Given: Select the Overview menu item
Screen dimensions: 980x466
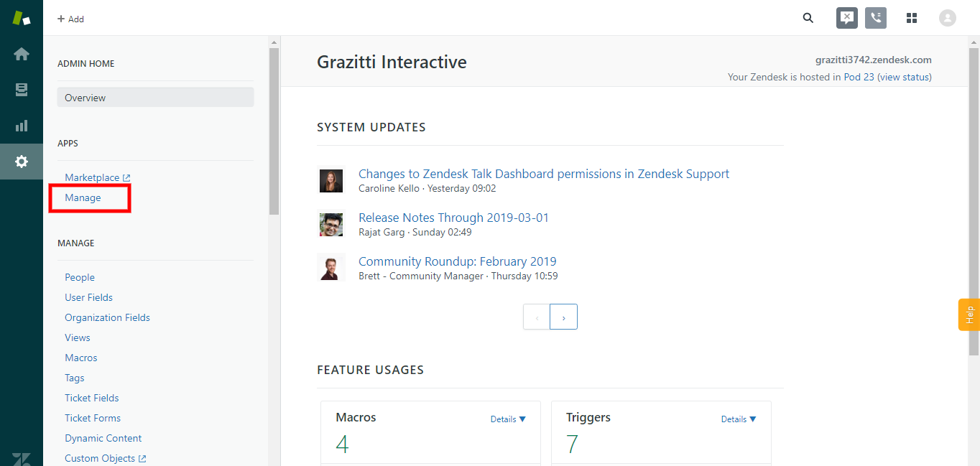Looking at the screenshot, I should [155, 98].
